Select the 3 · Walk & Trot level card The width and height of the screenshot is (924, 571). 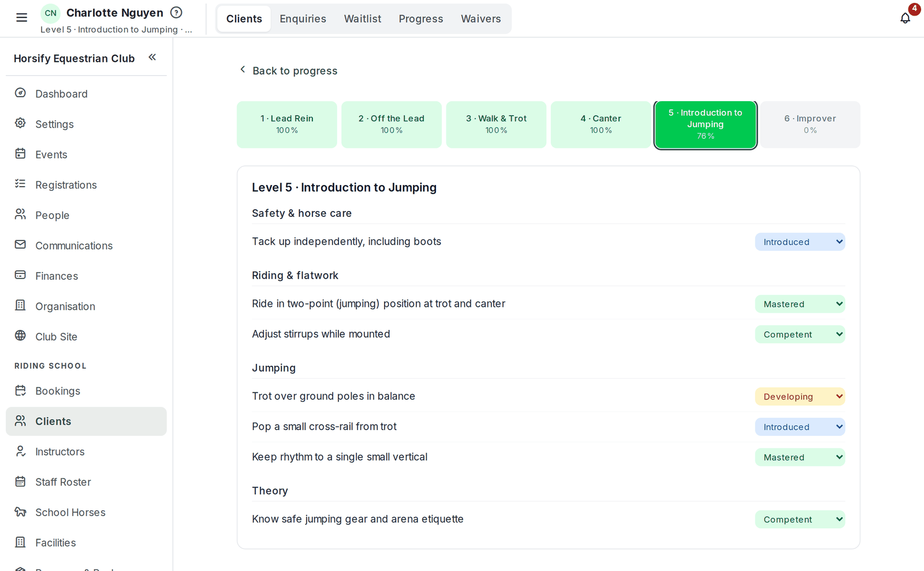pos(496,124)
